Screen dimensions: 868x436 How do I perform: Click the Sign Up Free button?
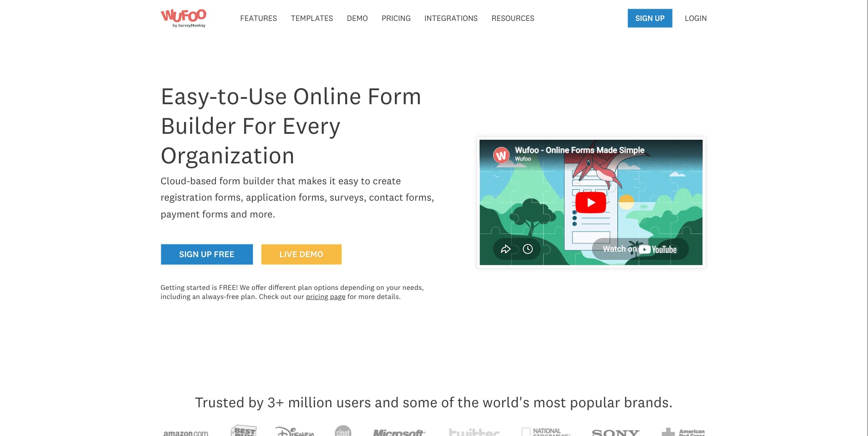[x=207, y=254]
